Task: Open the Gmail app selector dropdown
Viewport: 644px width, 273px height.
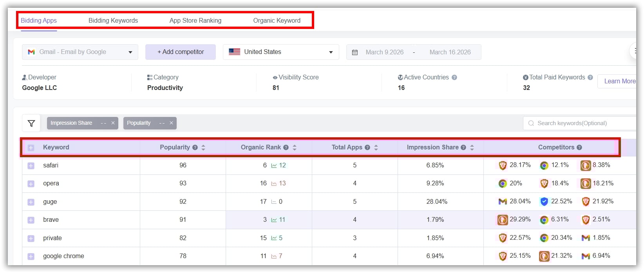Action: coord(80,52)
